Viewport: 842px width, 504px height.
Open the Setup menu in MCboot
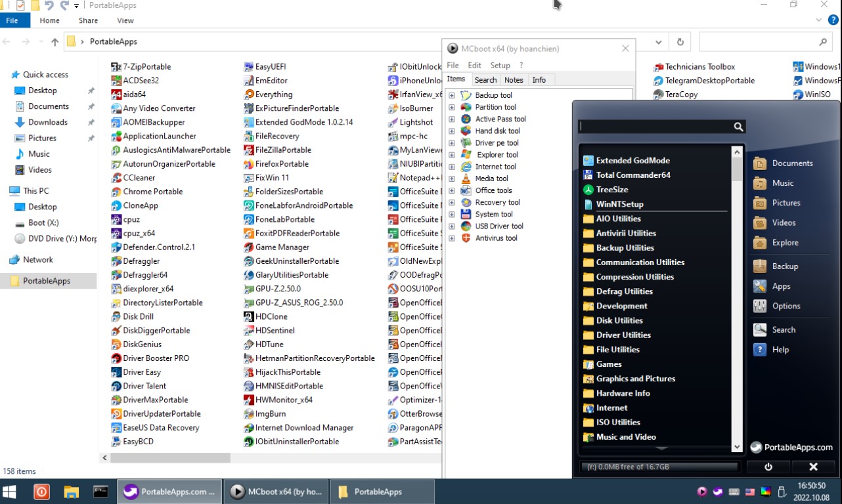point(500,66)
